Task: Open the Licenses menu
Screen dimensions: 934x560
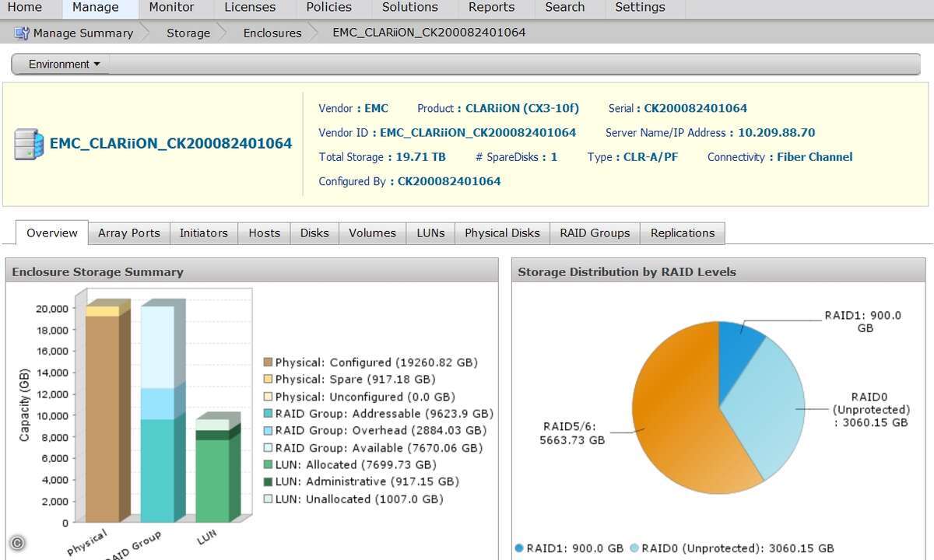Action: [250, 8]
